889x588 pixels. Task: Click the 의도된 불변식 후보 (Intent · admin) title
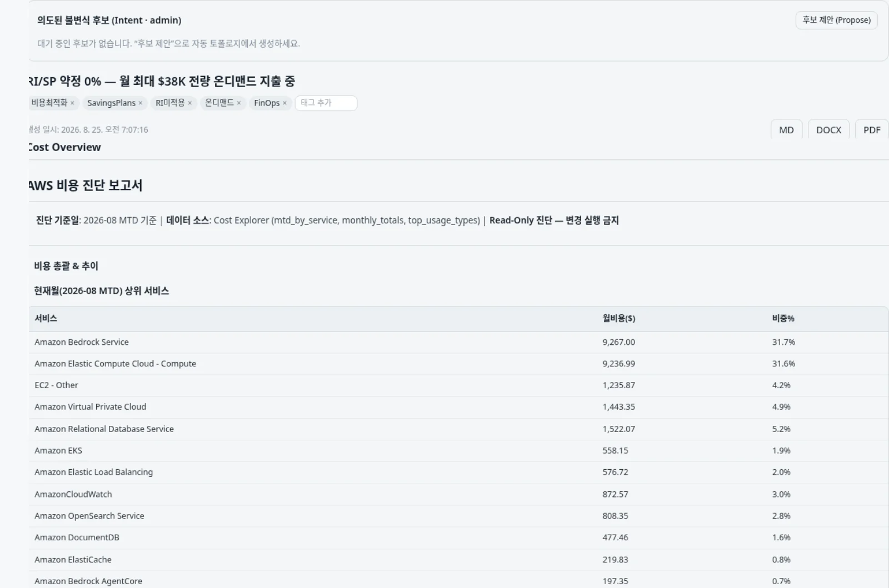(x=109, y=21)
